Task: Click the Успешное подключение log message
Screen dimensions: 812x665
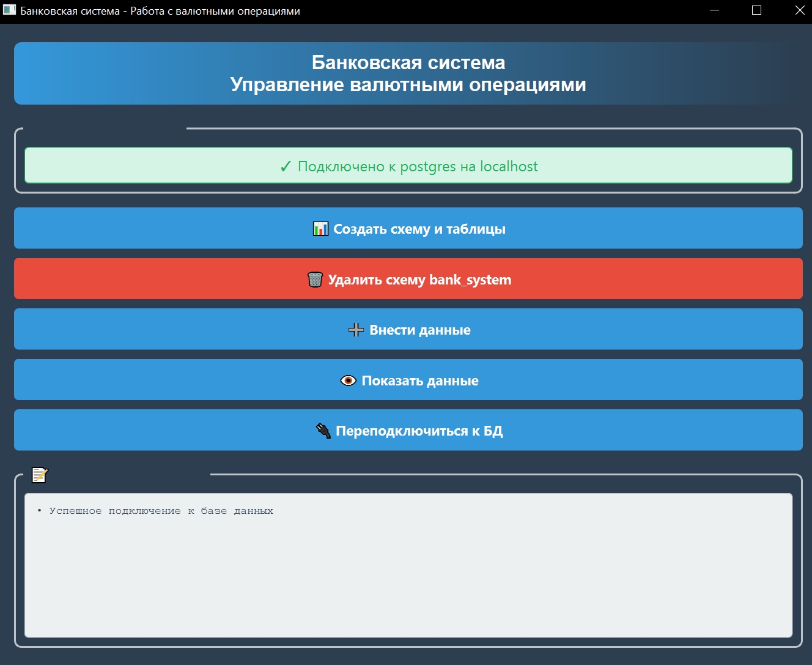Action: pos(161,511)
